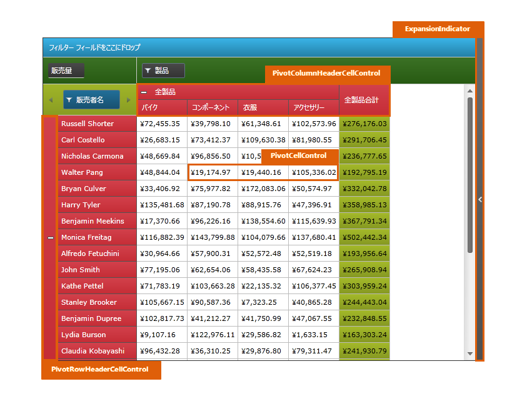Click the funnel icon on 製品 field
532x409 pixels.
coord(148,71)
